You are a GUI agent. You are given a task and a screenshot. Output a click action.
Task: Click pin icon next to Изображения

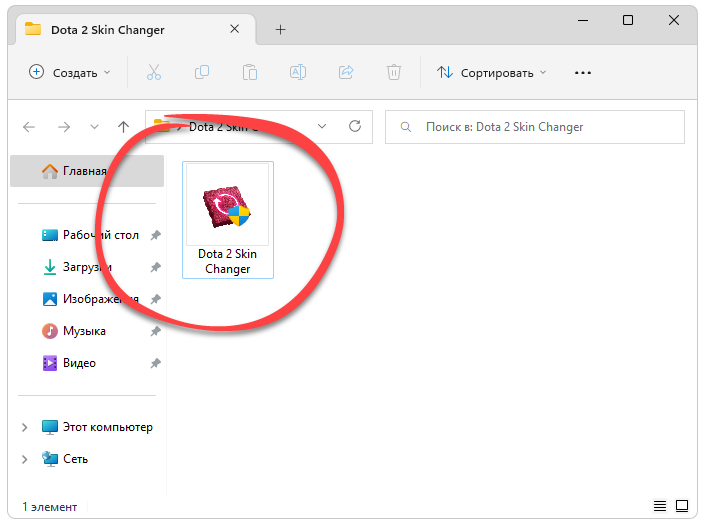155,299
